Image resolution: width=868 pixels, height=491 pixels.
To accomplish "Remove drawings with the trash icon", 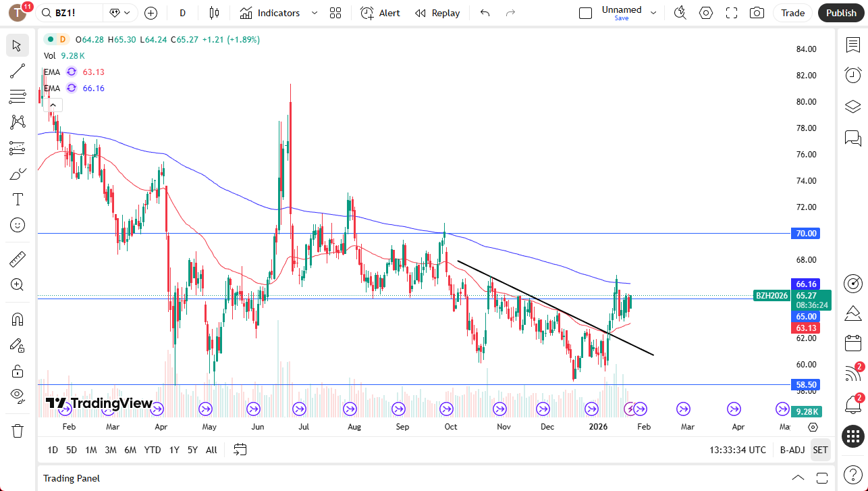I will coord(18,430).
